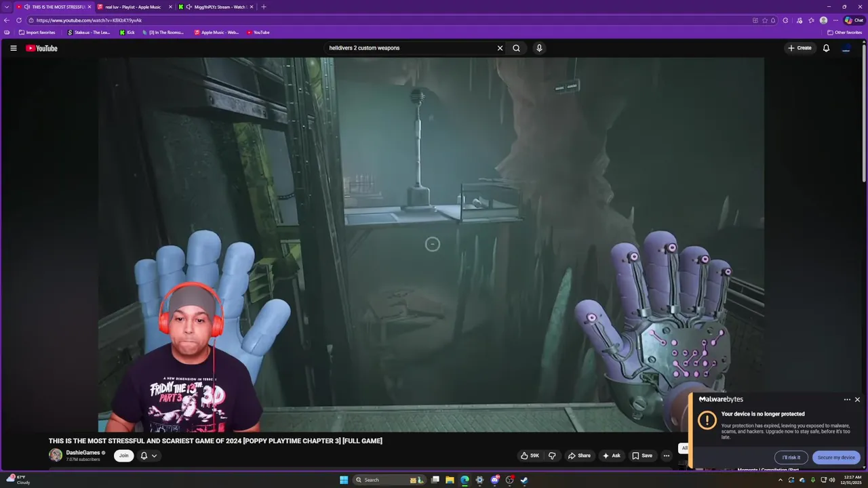
Task: Show hidden system tray icons chevron
Action: [x=780, y=480]
